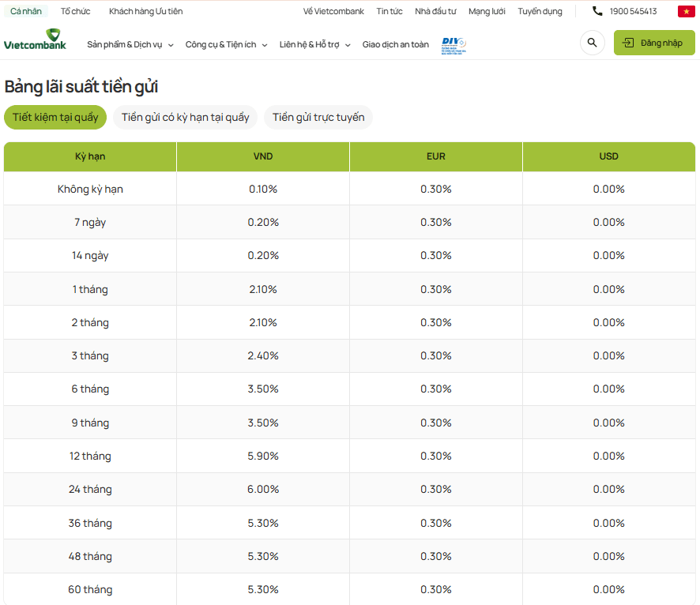Image resolution: width=700 pixels, height=605 pixels.
Task: Expand the Liên hệ & Hỗ trợ dropdown
Action: tap(314, 44)
